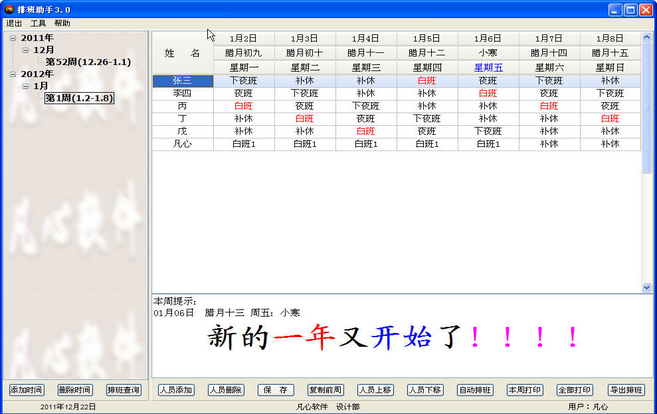Open 排班查询 schedule query
657x414 pixels.
coord(124,389)
